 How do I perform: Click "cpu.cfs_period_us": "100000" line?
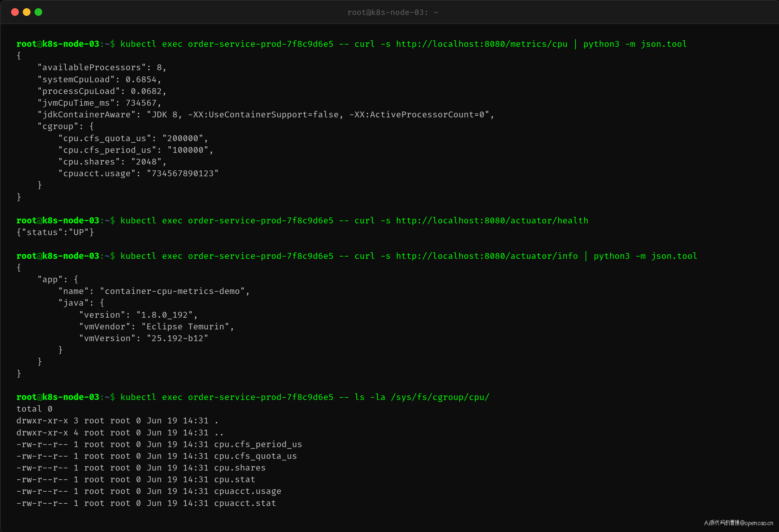coord(136,150)
